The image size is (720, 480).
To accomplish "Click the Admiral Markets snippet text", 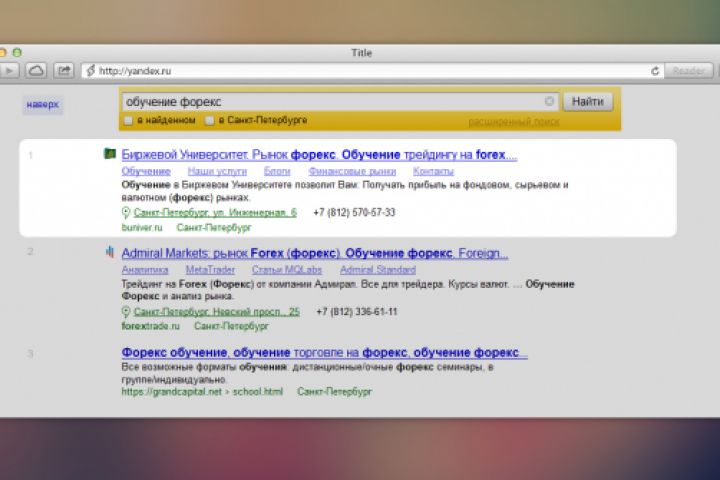I will [348, 290].
